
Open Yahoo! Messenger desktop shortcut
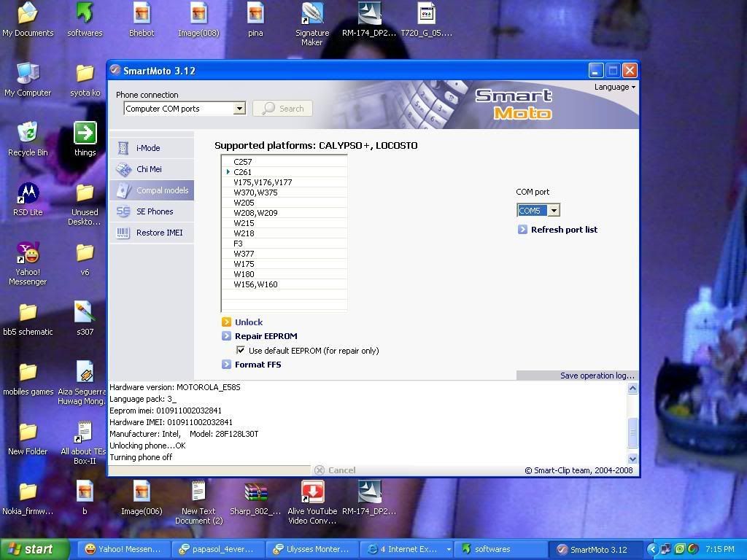point(28,263)
